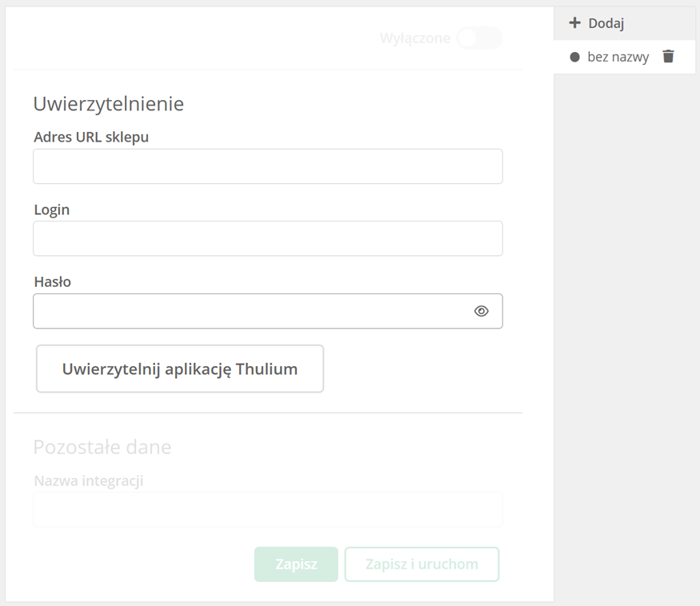Focus the Adres URL sklepu field
This screenshot has height=606, width=700.
[x=268, y=166]
